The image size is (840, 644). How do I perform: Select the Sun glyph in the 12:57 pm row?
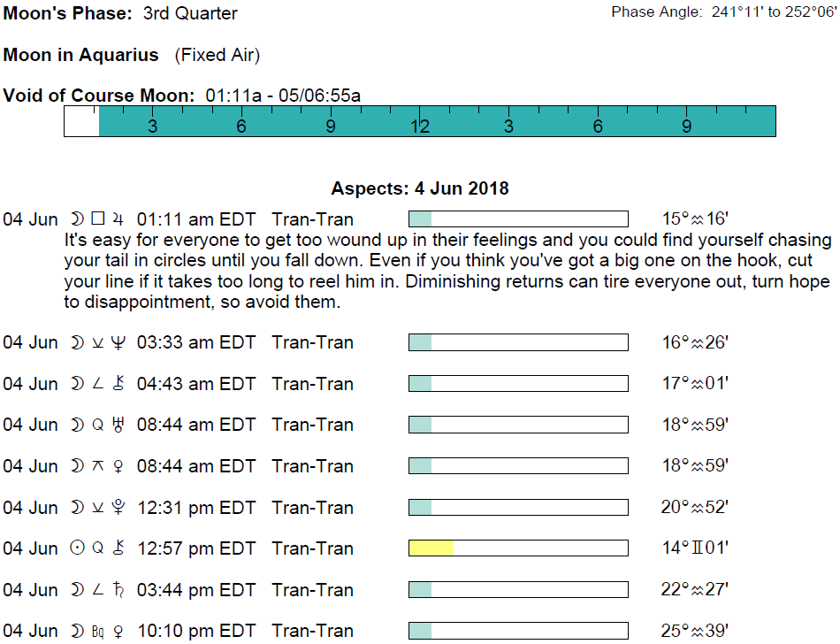(x=77, y=548)
